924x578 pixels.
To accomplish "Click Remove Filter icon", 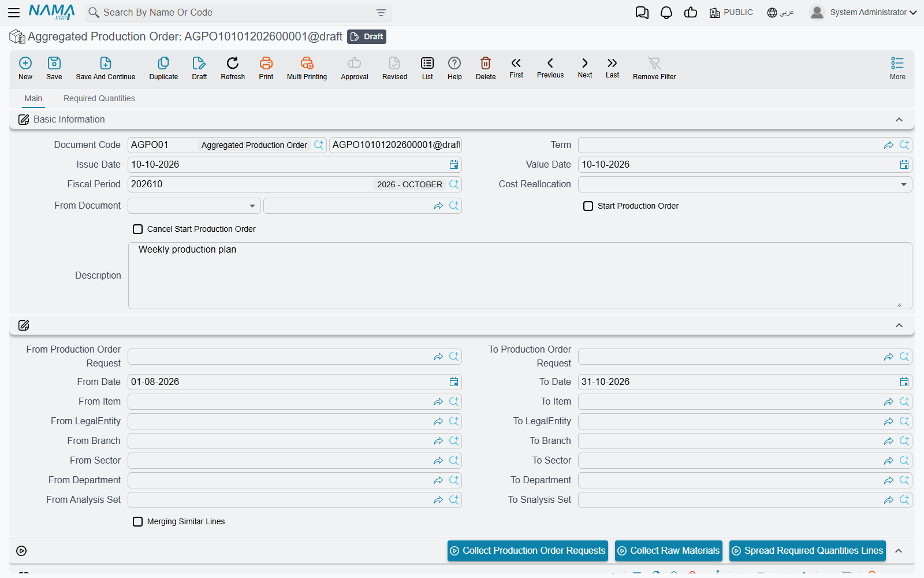I will pyautogui.click(x=654, y=68).
